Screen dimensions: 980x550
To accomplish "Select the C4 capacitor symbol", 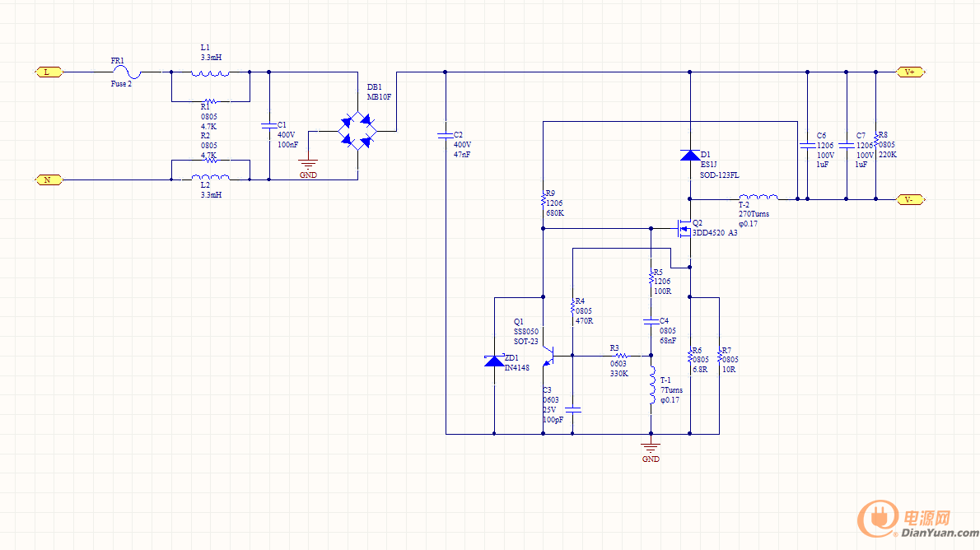I will pyautogui.click(x=651, y=321).
